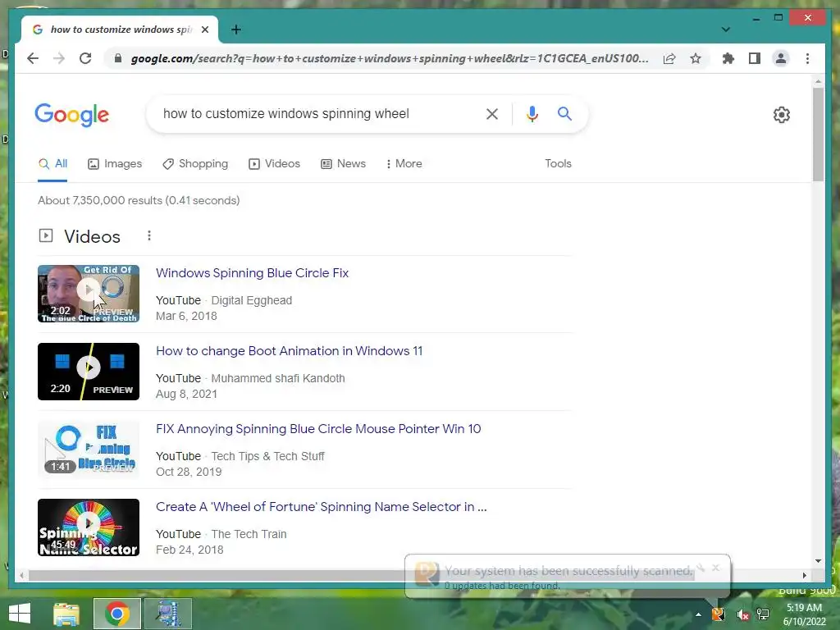Share this page via the share icon

click(669, 58)
